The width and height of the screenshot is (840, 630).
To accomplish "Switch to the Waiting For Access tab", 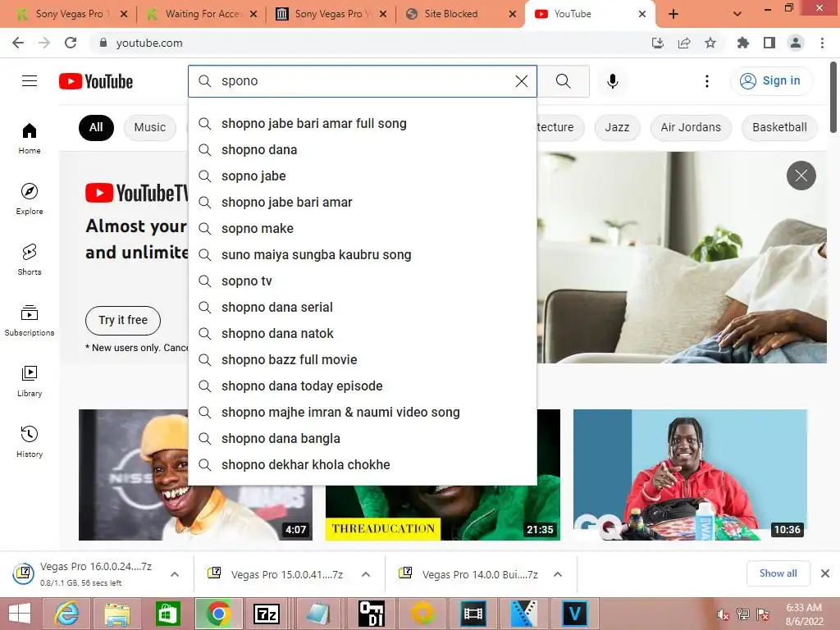I will (203, 14).
